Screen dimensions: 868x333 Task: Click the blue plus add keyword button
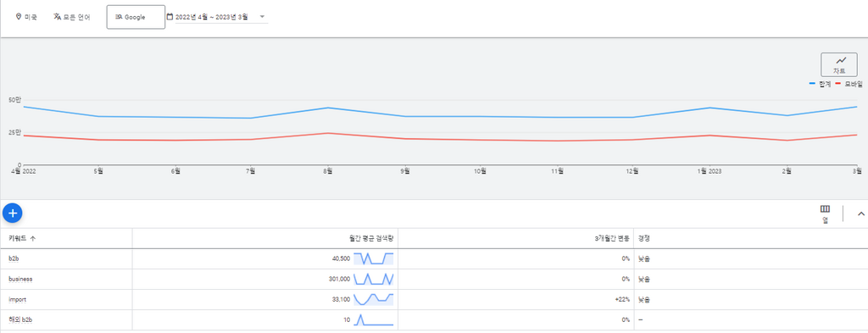pyautogui.click(x=13, y=213)
